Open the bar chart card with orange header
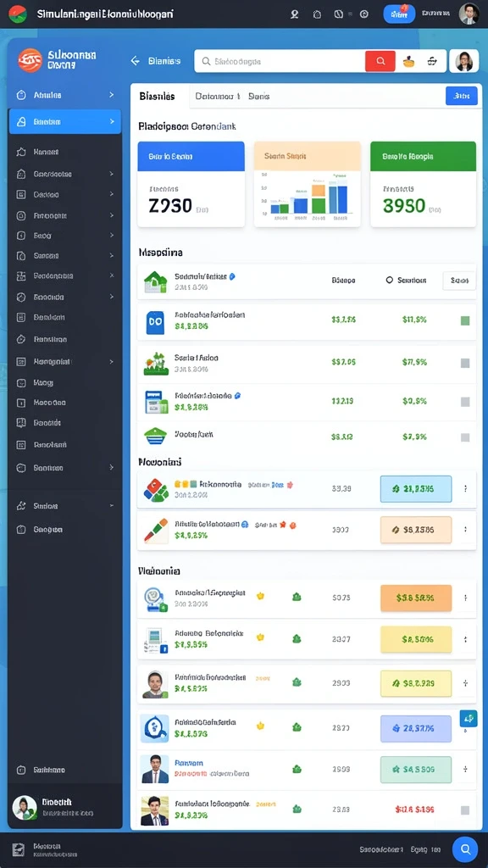 tap(307, 184)
